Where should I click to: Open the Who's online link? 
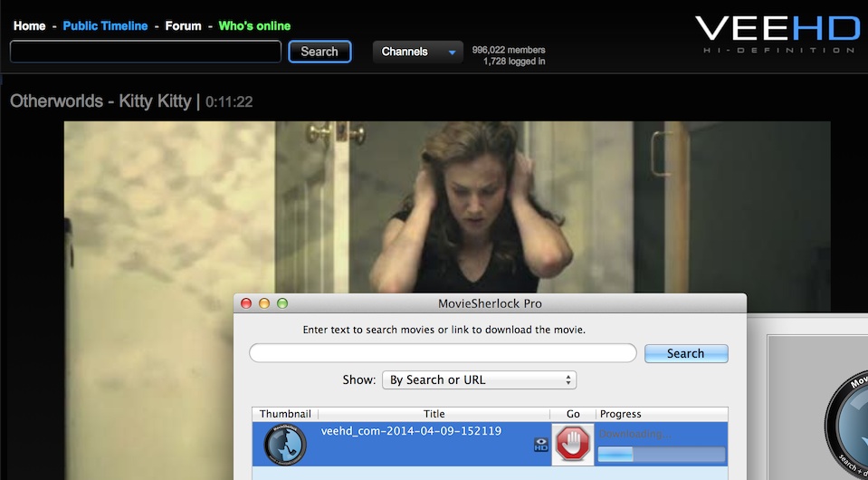click(x=254, y=26)
